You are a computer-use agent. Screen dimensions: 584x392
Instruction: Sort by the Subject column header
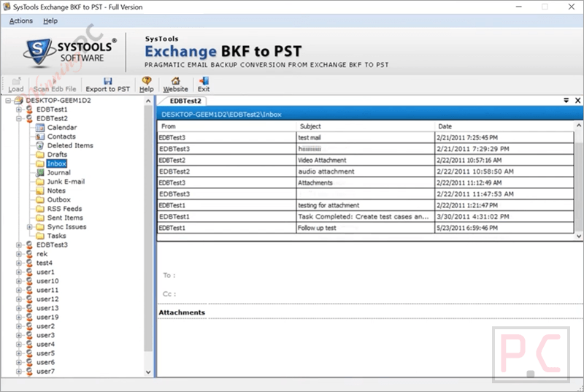click(x=366, y=126)
